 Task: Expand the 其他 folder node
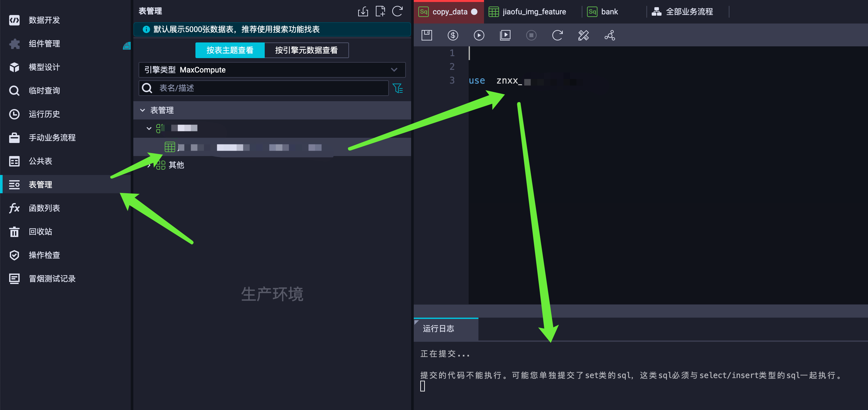(149, 165)
